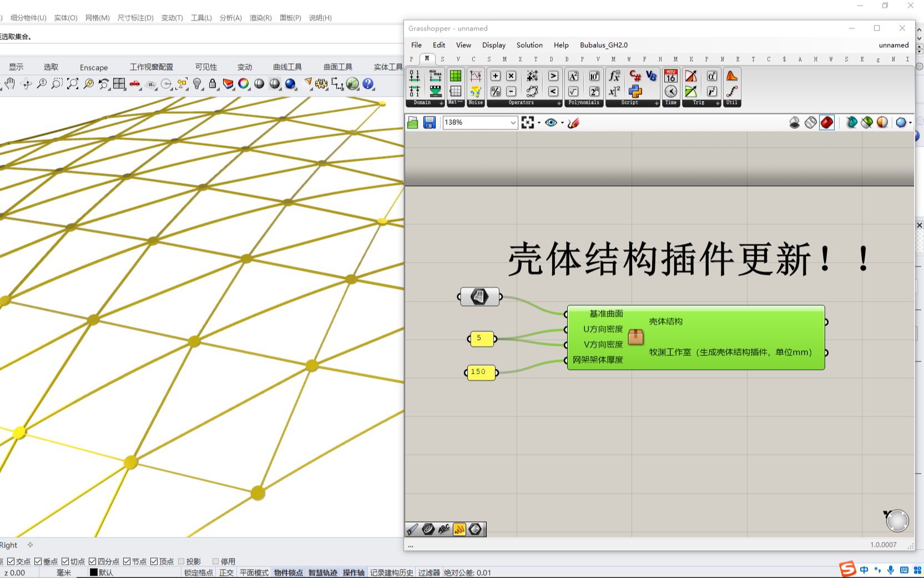Check the 顶点 snap checkbox
The width and height of the screenshot is (924, 578).
coord(154,561)
